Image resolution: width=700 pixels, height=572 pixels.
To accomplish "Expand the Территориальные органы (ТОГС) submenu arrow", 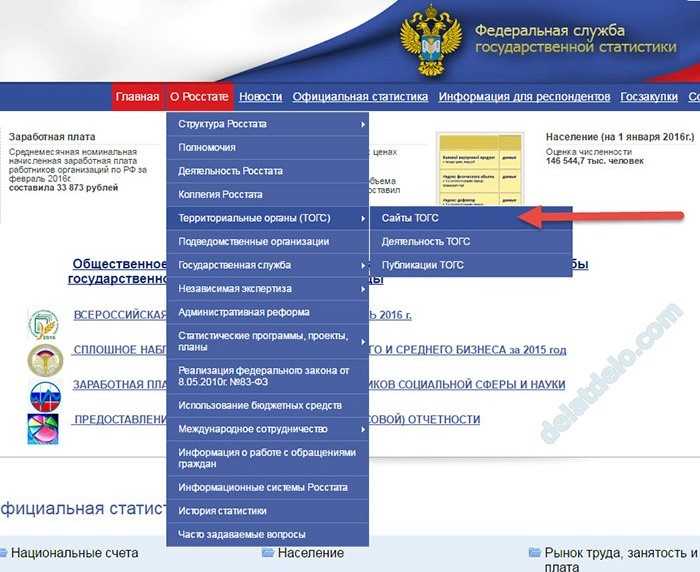I will pos(363,218).
